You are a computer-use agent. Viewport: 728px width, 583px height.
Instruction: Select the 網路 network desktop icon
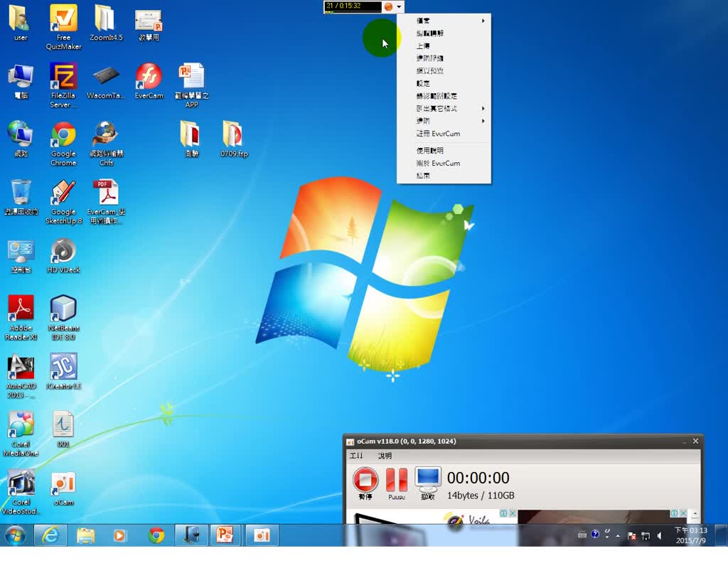pos(21,139)
